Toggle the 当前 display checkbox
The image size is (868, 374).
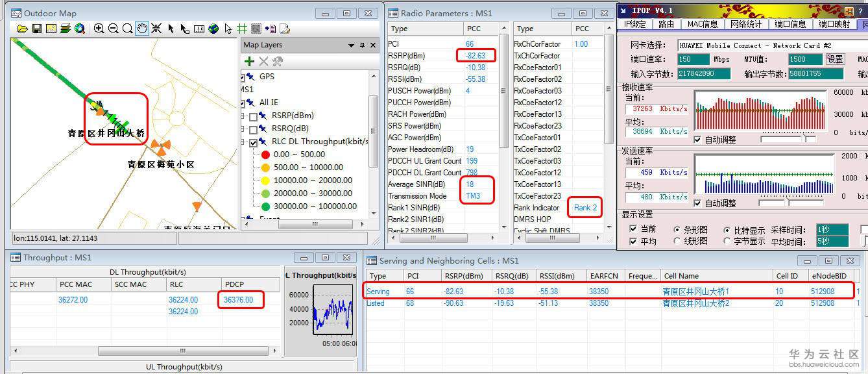(633, 229)
